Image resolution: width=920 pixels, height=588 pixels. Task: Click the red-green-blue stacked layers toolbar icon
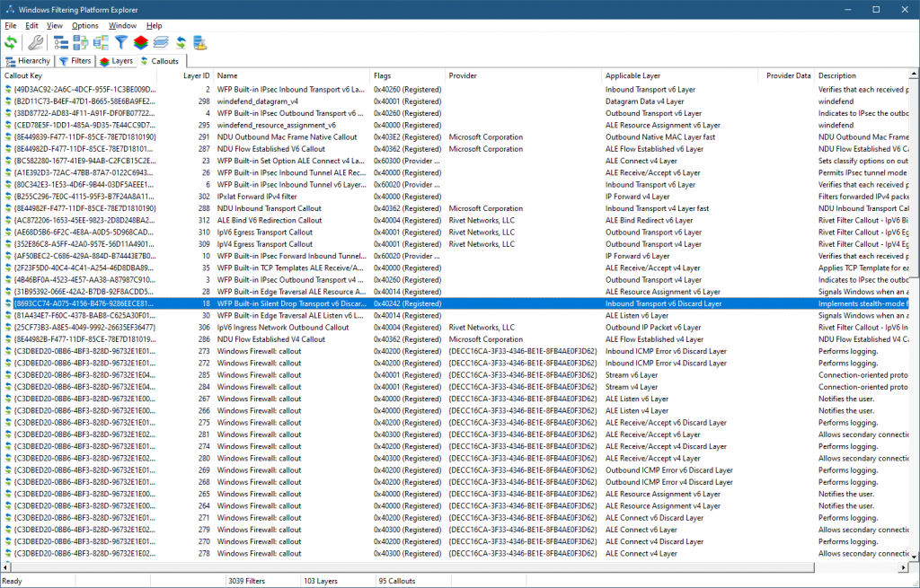click(141, 42)
